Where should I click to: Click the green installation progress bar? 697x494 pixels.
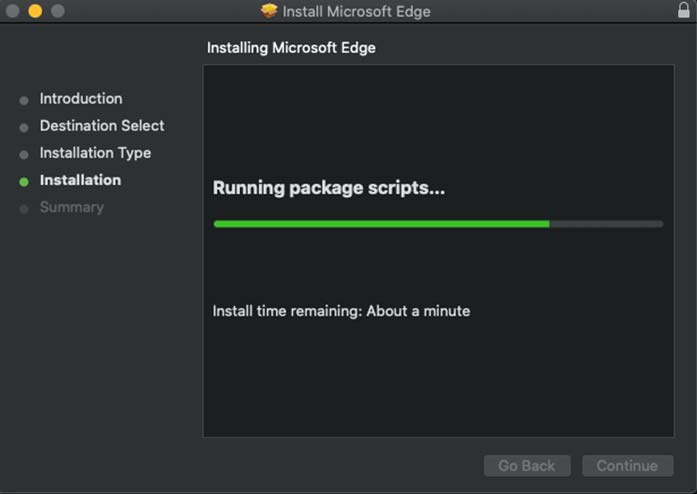coord(438,224)
